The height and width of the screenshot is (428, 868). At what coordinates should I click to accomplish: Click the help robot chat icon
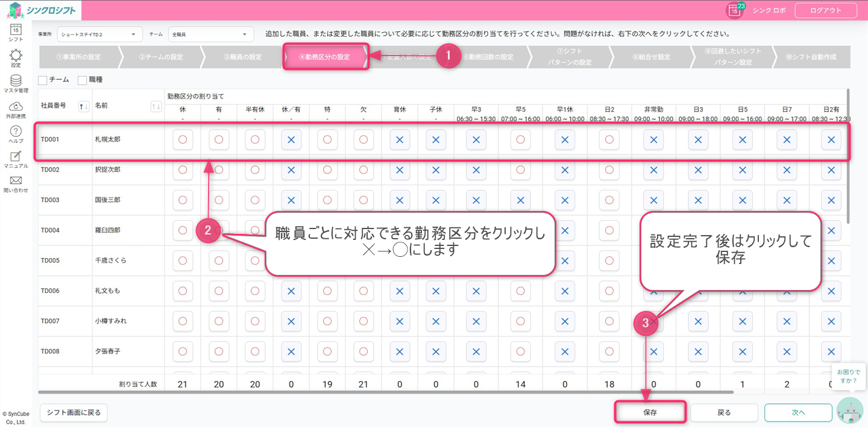850,412
